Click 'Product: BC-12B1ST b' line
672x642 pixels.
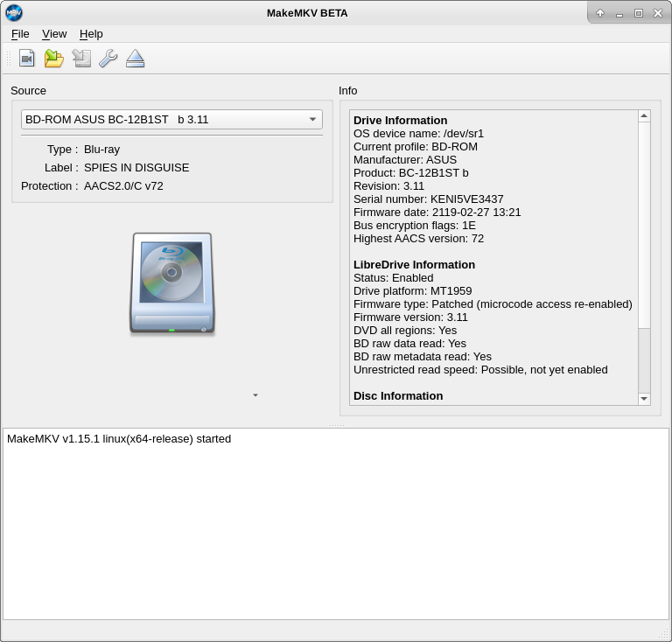[411, 173]
